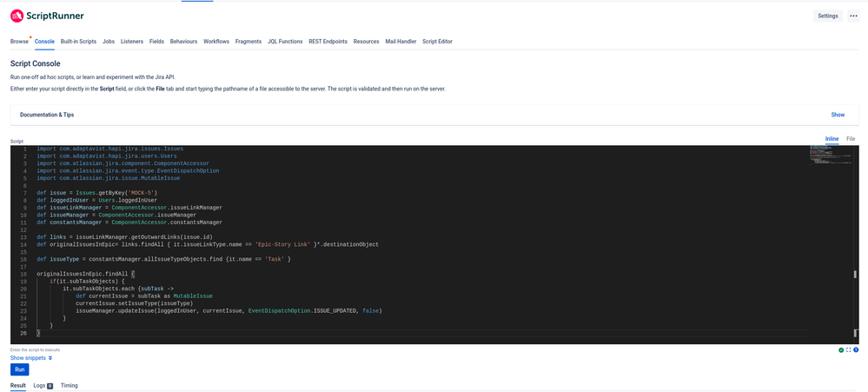The image size is (868, 392).
Task: Go to the Built-in Scripts tab
Action: tap(78, 42)
